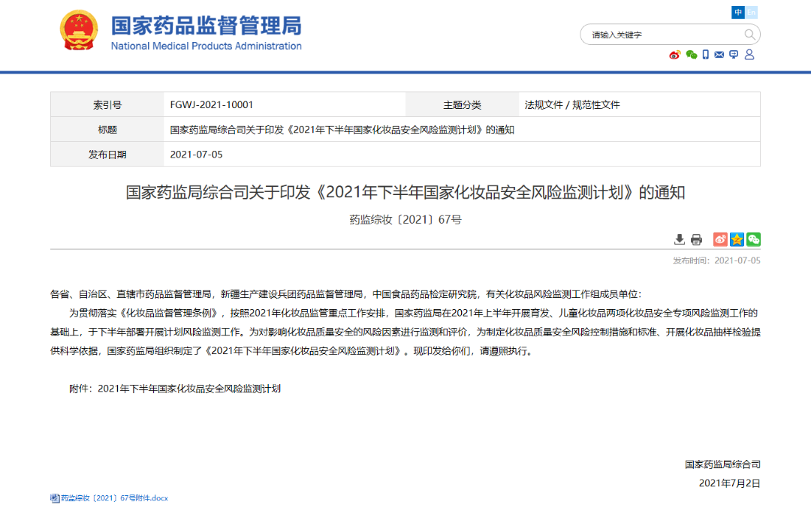
Task: Select the index number FGWJ-2021-10001
Action: 212,105
